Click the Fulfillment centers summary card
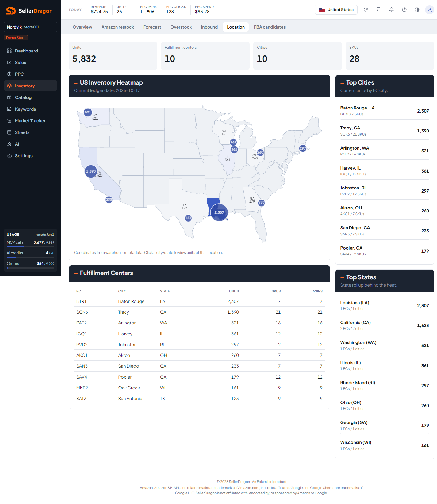437x504 pixels. (x=205, y=56)
